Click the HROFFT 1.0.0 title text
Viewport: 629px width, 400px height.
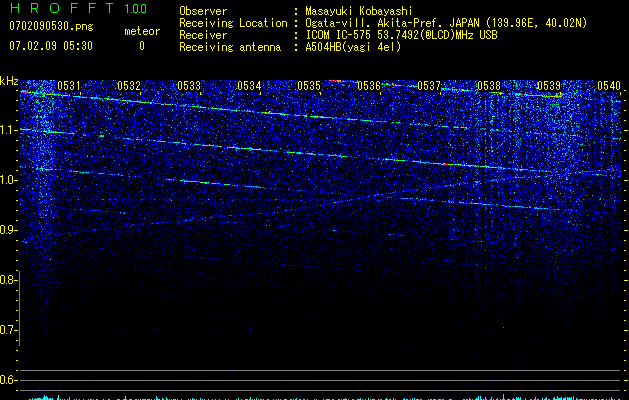[79, 8]
